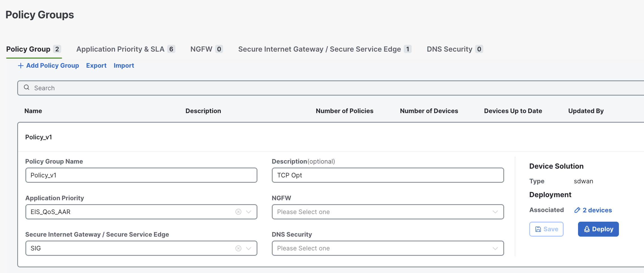This screenshot has height=273, width=644.
Task: Collapse the Policy_v1 row header
Action: pyautogui.click(x=39, y=137)
